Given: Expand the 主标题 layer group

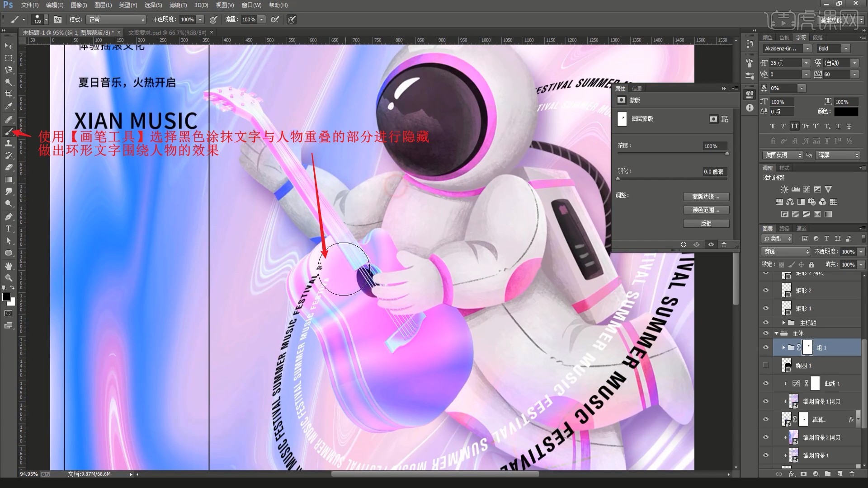Looking at the screenshot, I should click(783, 323).
